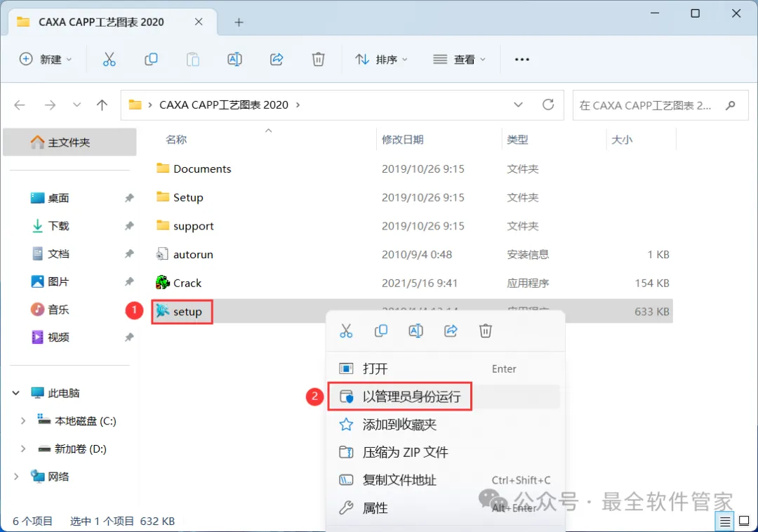The image size is (758, 532).
Task: Unpin 桌面 using its pin icon
Action: coord(129,198)
